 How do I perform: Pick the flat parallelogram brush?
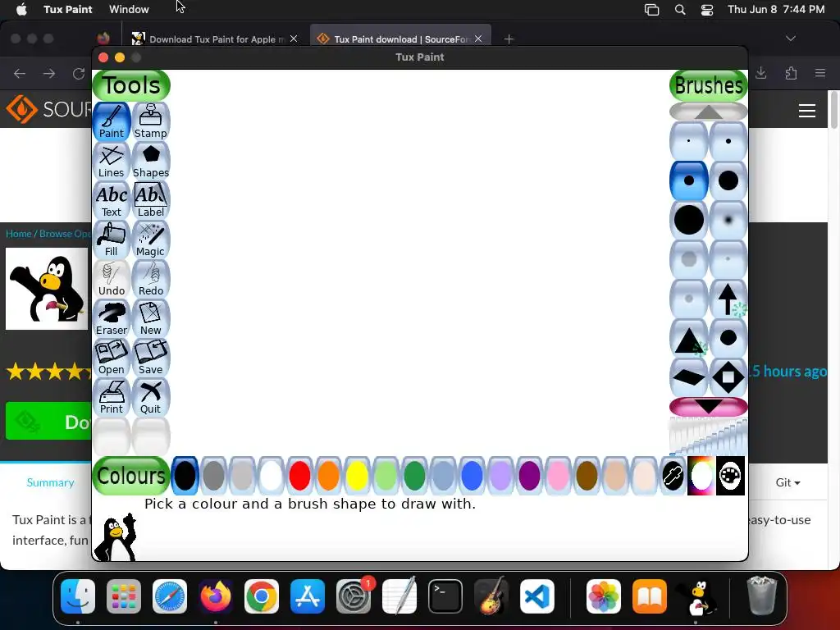pyautogui.click(x=689, y=377)
